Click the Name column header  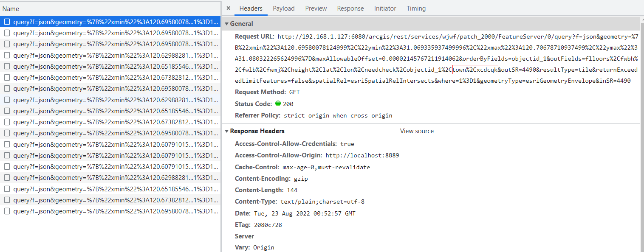[x=110, y=8]
